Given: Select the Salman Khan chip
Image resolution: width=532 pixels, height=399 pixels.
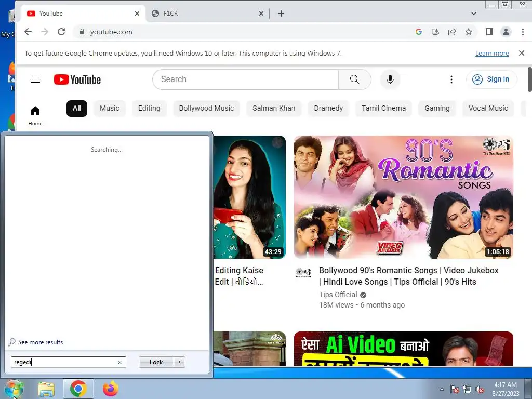Looking at the screenshot, I should [x=274, y=108].
